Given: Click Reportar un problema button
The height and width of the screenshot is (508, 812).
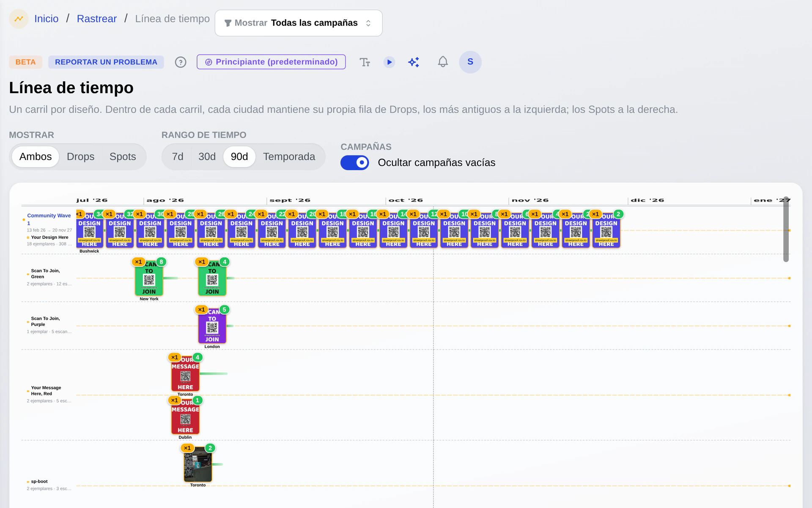Looking at the screenshot, I should click(106, 62).
